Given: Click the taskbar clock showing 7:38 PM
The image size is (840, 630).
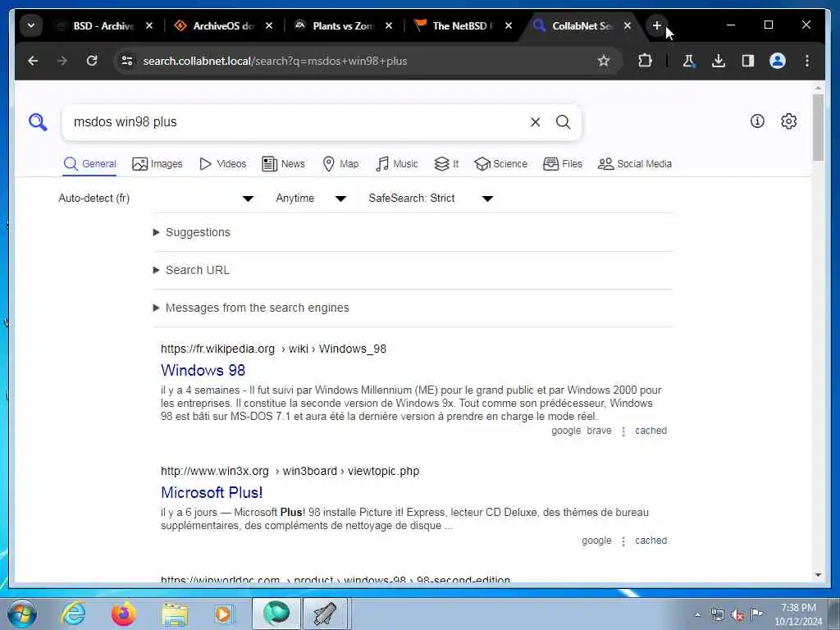Looking at the screenshot, I should [x=798, y=614].
